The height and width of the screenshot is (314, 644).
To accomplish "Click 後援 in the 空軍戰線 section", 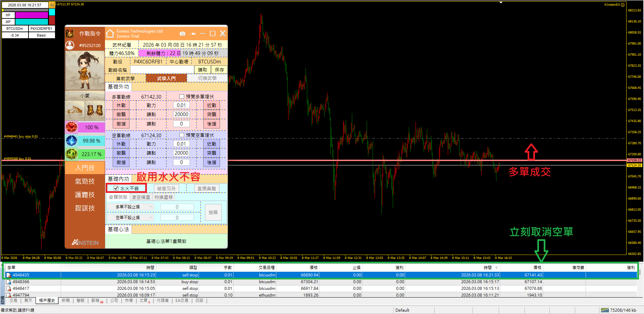I will (x=212, y=162).
